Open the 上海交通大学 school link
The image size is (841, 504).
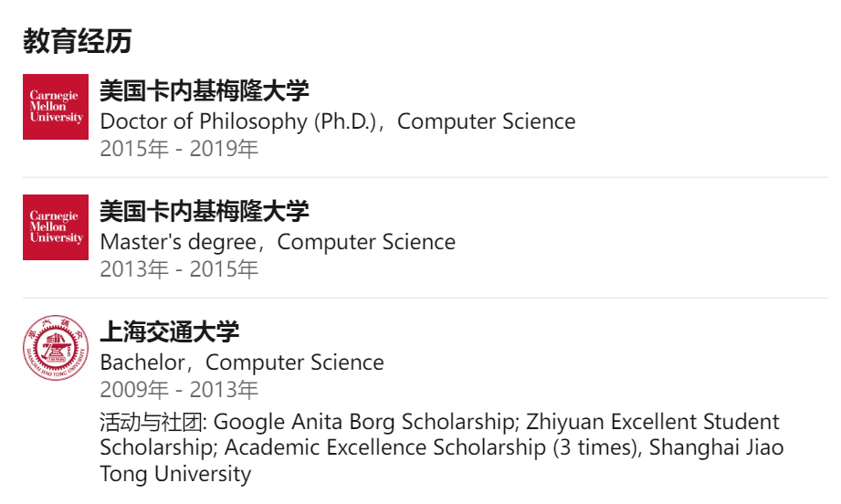[170, 331]
